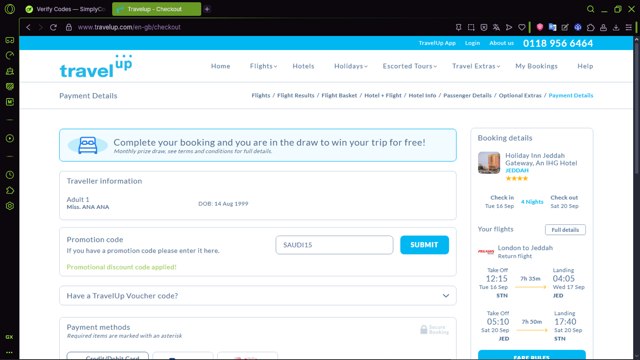Open the history clock icon in sidebar
The height and width of the screenshot is (360, 640).
point(10,175)
